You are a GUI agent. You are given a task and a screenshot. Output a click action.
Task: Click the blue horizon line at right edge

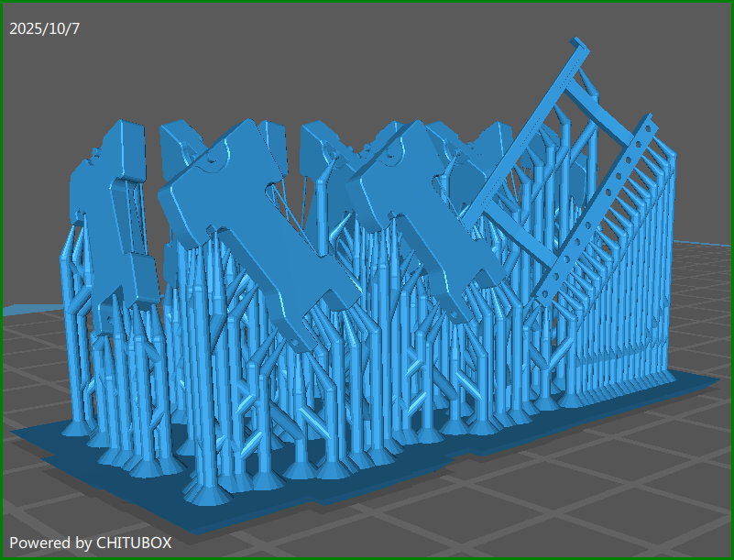[706, 243]
